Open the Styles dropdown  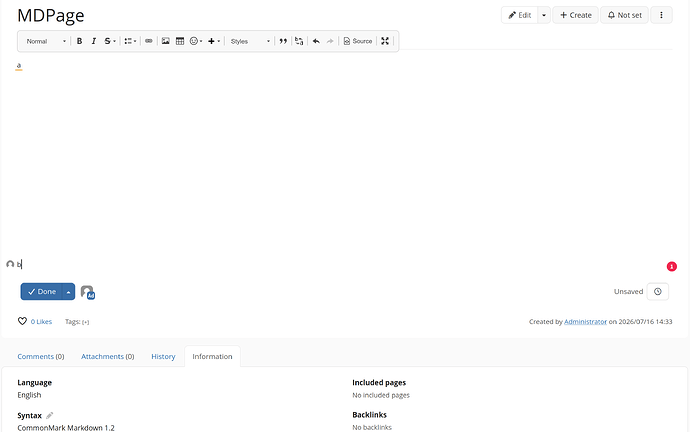pos(250,41)
